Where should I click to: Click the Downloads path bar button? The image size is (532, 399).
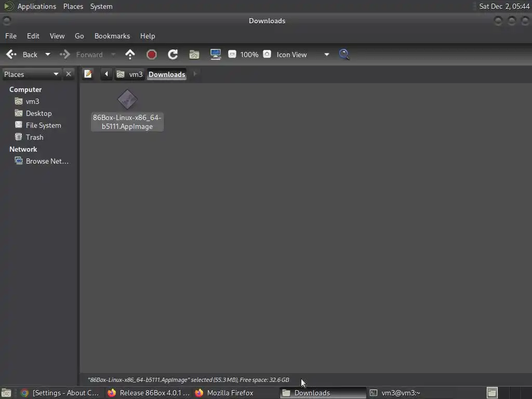pos(167,74)
